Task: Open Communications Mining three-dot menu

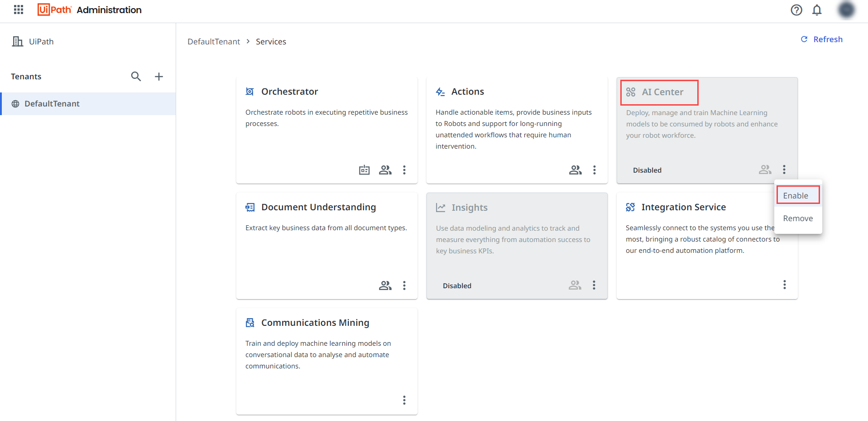Action: (x=404, y=400)
